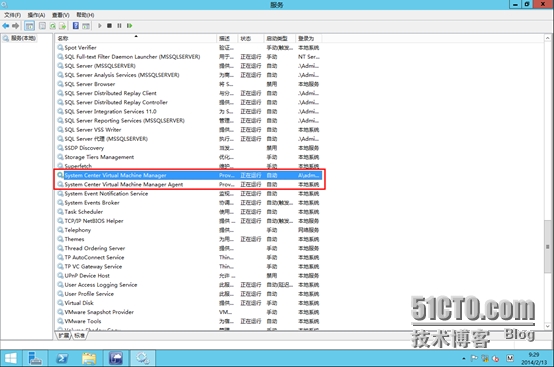This screenshot has width=554, height=367.
Task: Select the System Events Broker service
Action: 189,203
